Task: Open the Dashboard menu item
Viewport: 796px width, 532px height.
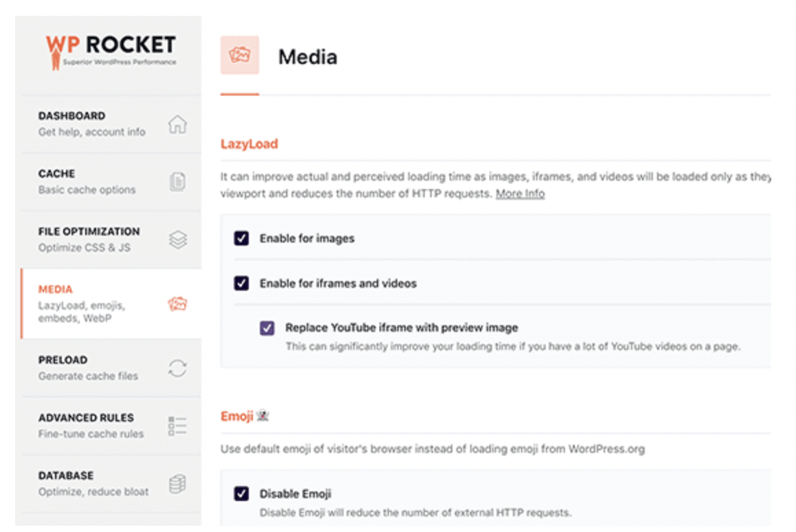Action: click(x=111, y=124)
